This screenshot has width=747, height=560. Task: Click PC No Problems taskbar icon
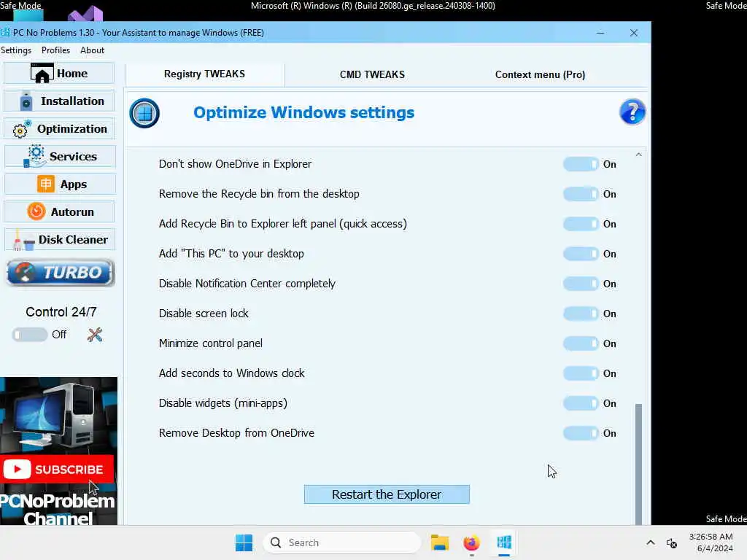pos(504,542)
